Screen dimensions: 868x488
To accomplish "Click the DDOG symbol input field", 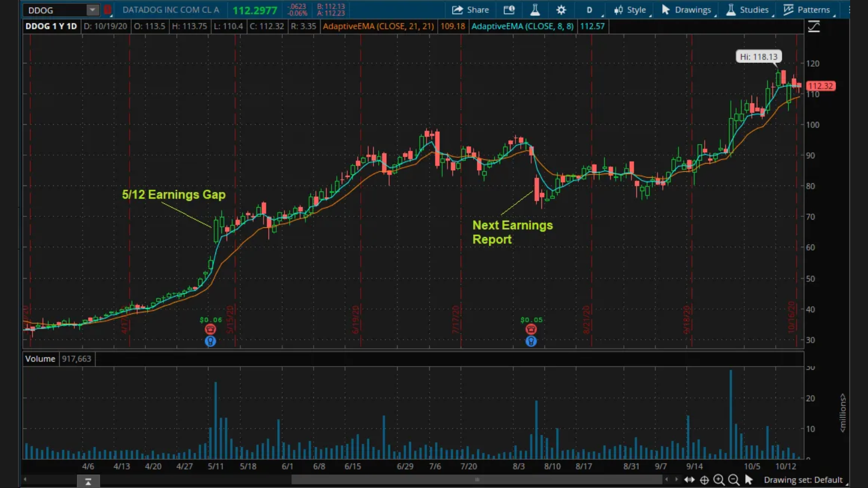I will point(55,10).
